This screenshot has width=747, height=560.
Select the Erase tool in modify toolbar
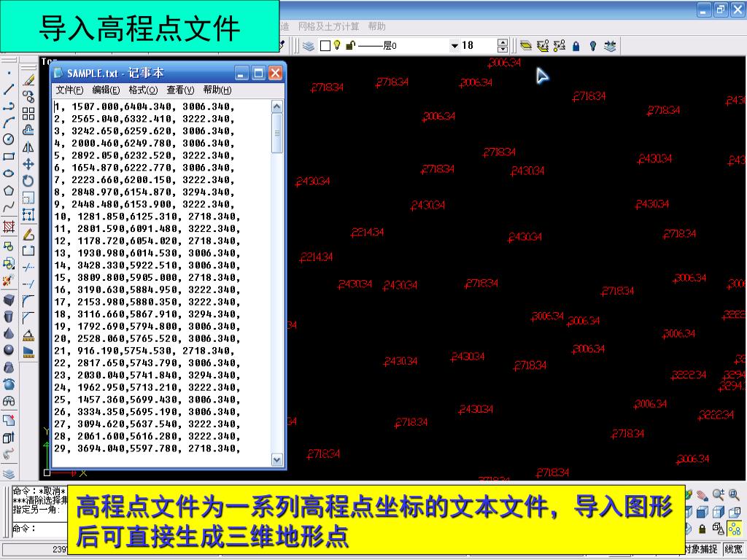point(28,79)
